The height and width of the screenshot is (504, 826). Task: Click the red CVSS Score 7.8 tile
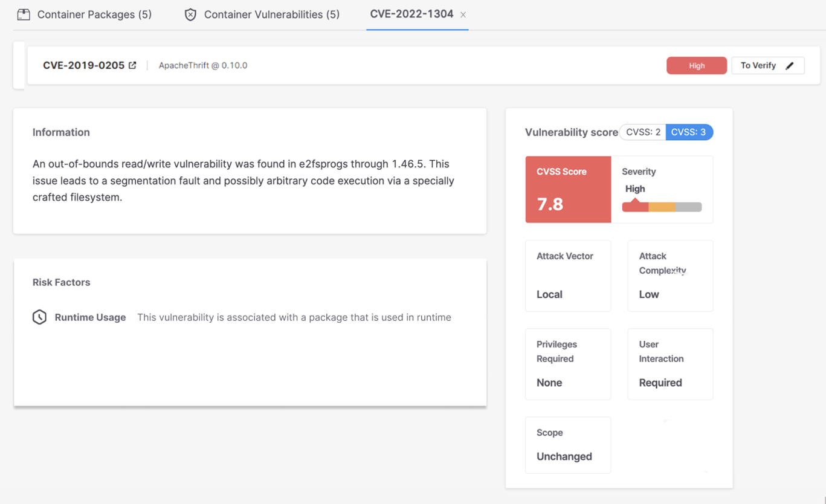pyautogui.click(x=568, y=190)
